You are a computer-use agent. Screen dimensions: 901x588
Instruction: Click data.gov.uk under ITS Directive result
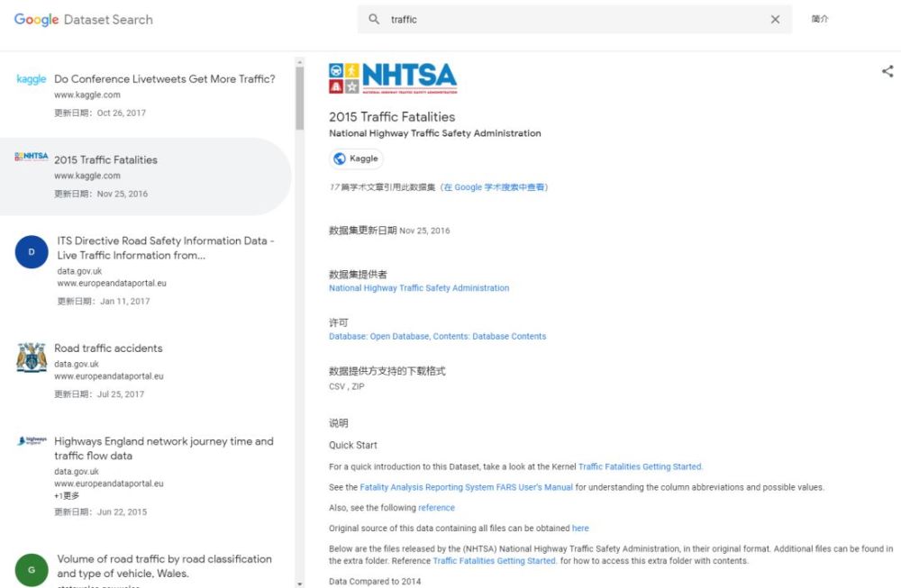tap(79, 271)
